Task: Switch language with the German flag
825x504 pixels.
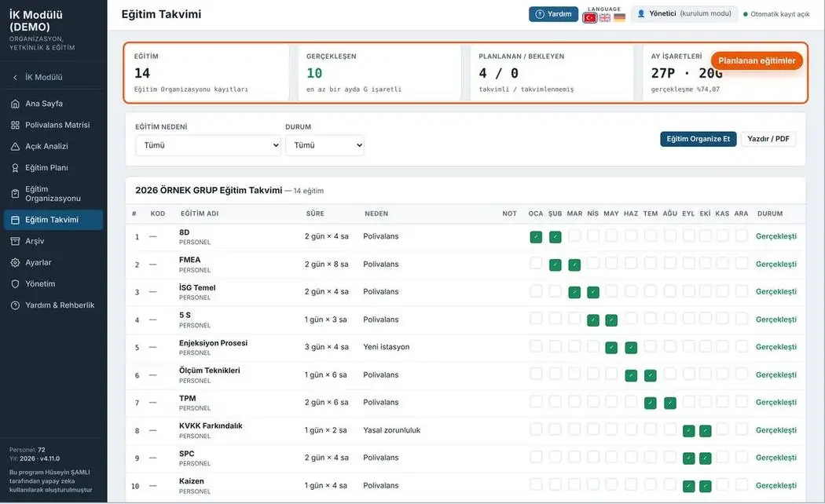Action: 620,18
